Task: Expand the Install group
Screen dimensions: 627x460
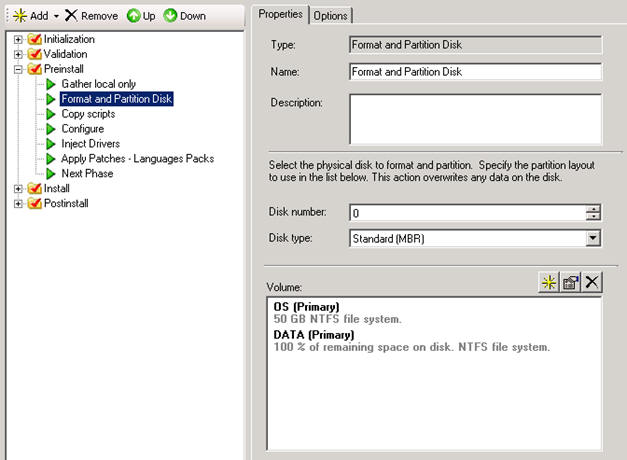Action: [18, 188]
